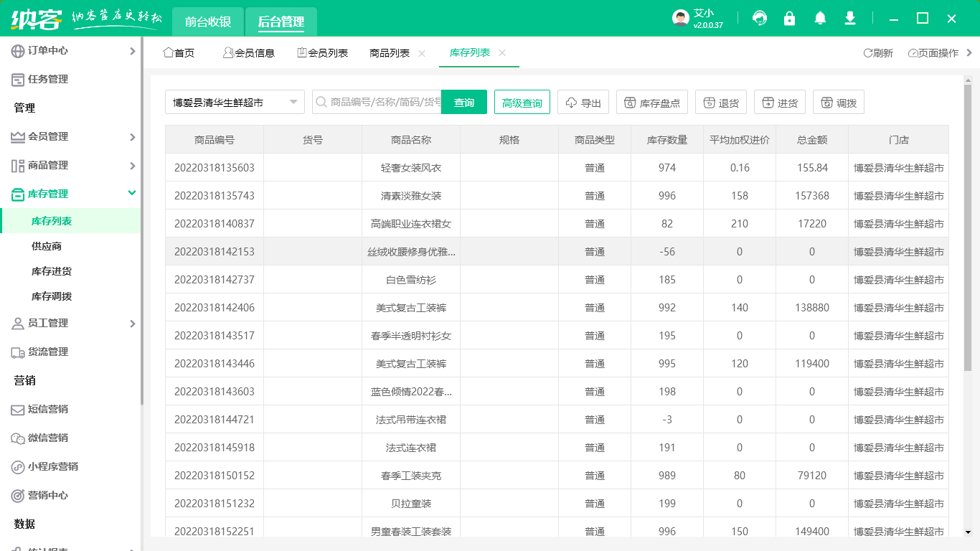Click the lock screen icon

790,18
